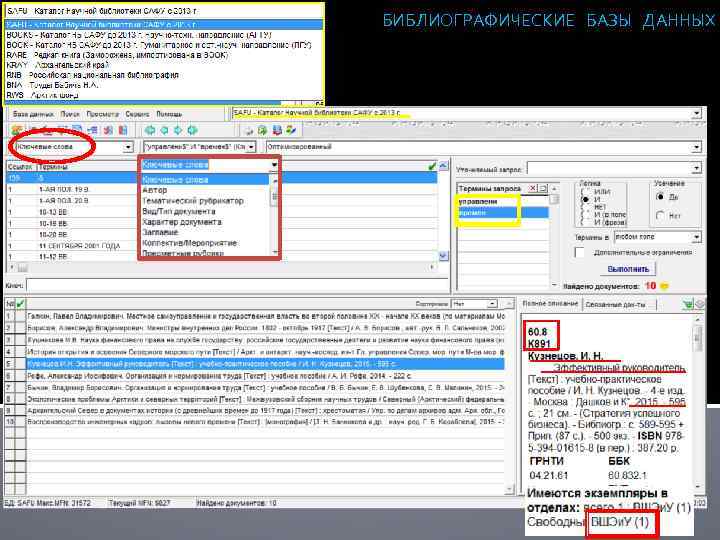Screen dimensions: 720x540
Task: Open the Термины в любом поле dropdown
Action: 697,237
